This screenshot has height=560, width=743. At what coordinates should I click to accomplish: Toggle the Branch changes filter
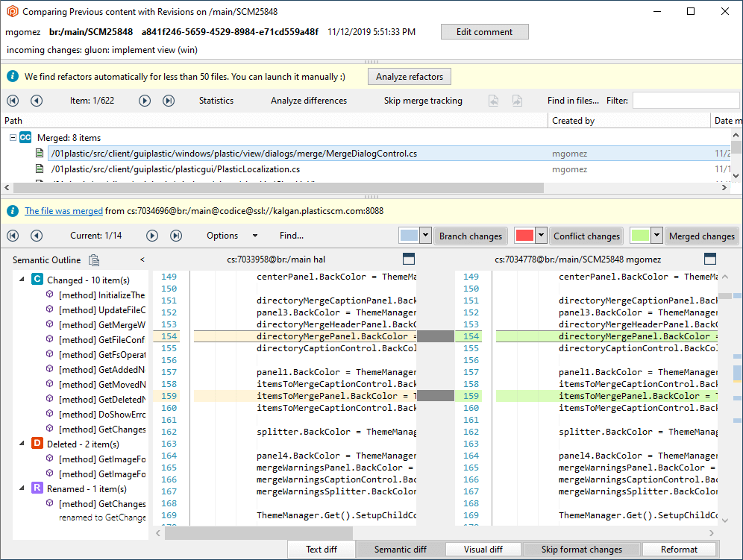(x=471, y=236)
